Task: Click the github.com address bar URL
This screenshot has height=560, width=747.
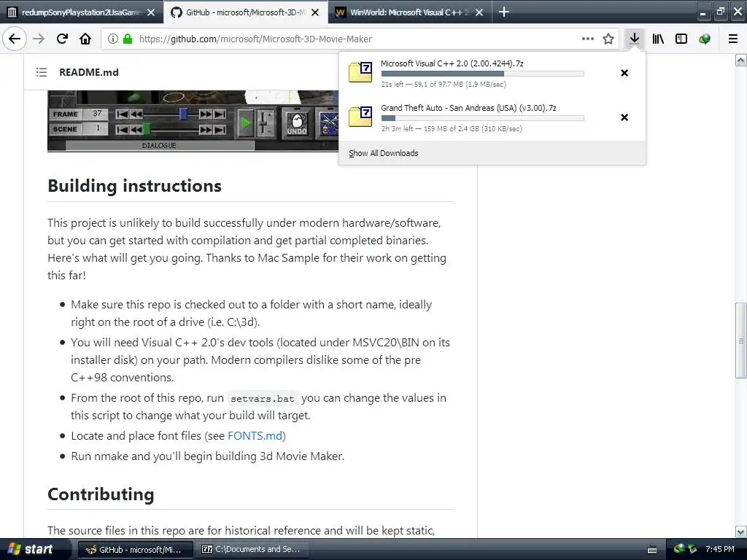Action: [255, 39]
